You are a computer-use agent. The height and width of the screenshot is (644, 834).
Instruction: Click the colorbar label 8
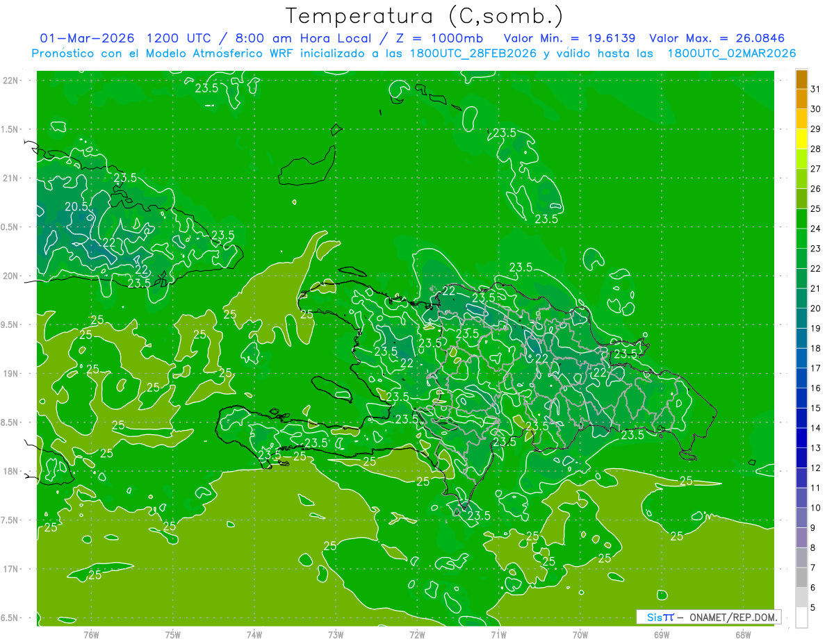tap(813, 547)
